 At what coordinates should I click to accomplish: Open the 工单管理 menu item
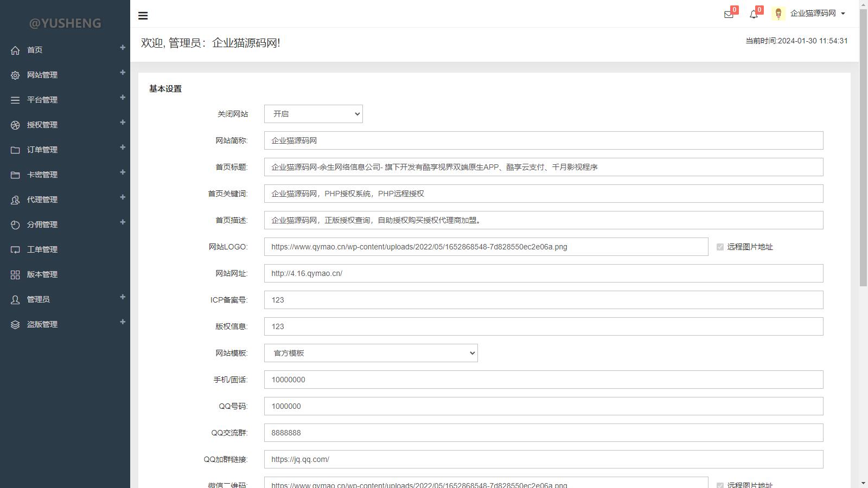tap(42, 249)
